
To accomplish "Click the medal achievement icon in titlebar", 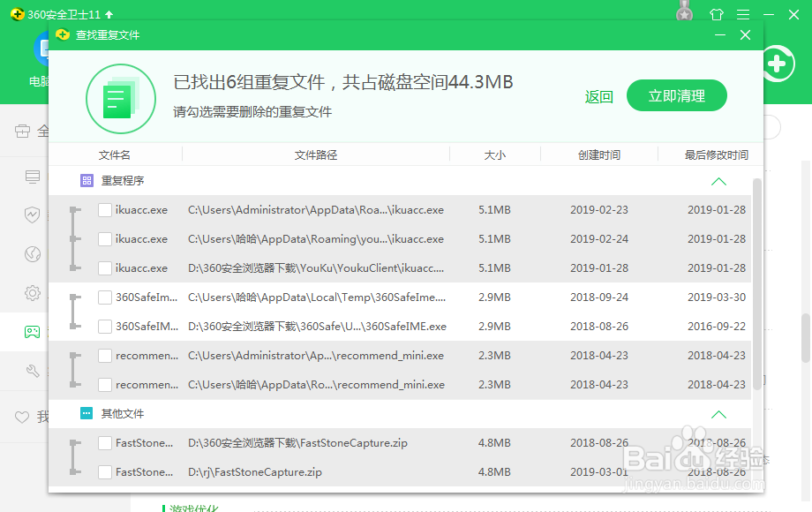I will coord(684,13).
